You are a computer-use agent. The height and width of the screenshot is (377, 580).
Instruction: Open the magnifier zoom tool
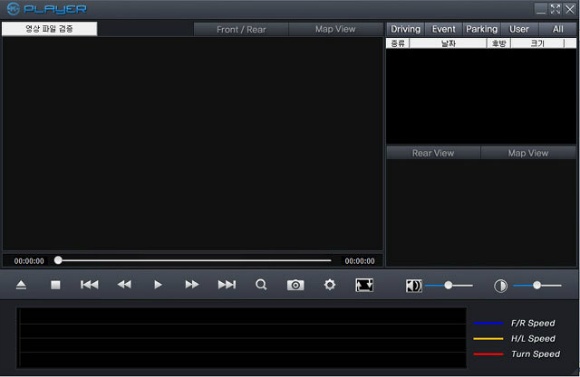(x=261, y=285)
